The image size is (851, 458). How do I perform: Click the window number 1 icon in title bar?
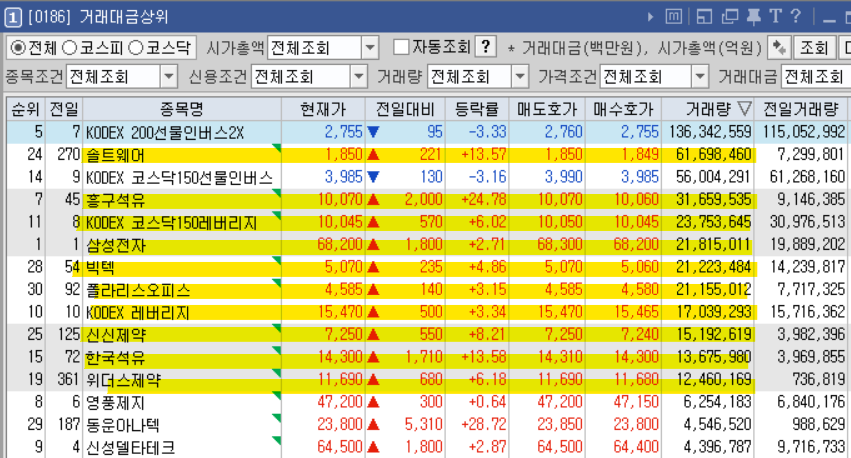pos(13,17)
